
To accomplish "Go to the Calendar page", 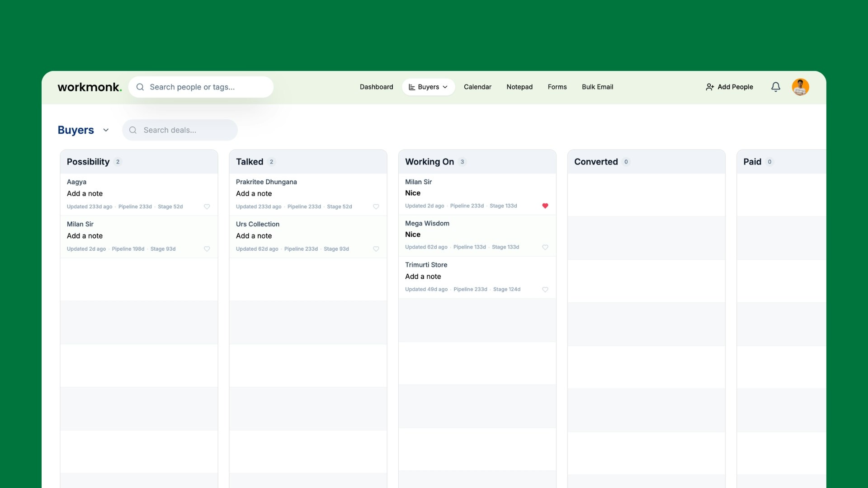I will (x=477, y=87).
